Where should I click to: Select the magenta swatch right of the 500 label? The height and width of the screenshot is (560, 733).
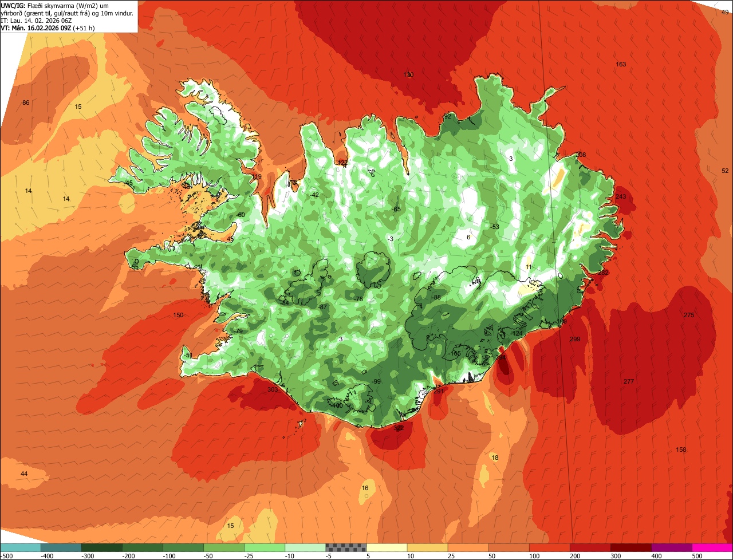point(712,547)
